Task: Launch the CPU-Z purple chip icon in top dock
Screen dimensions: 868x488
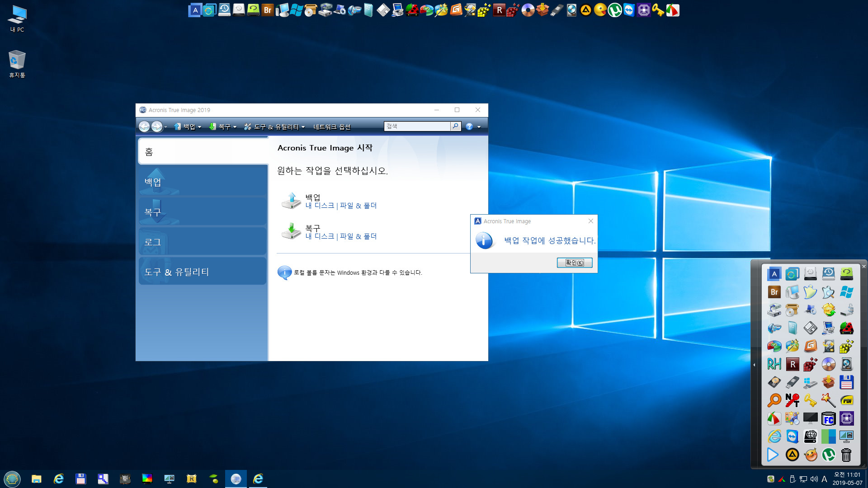Action: [644, 10]
